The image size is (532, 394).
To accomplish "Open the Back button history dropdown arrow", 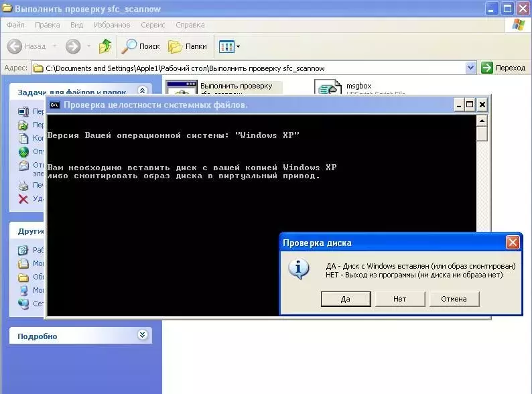I will click(x=55, y=46).
